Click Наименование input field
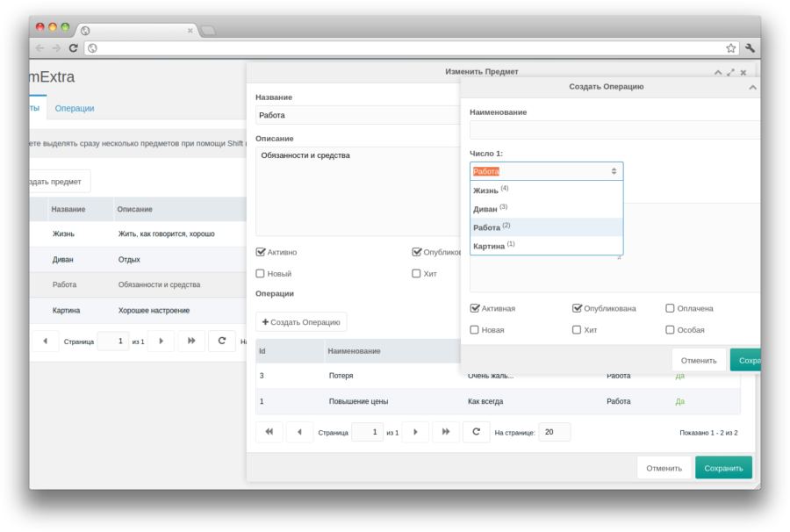790x532 pixels. [x=613, y=130]
